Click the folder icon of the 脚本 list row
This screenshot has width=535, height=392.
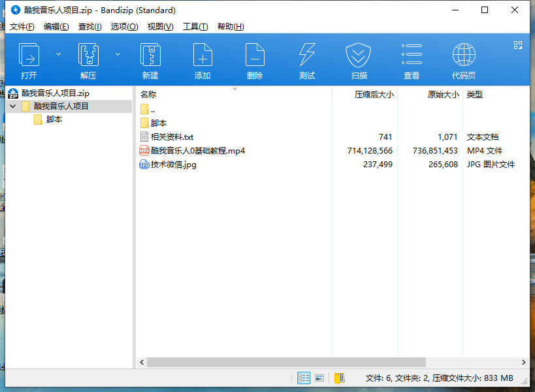[144, 123]
